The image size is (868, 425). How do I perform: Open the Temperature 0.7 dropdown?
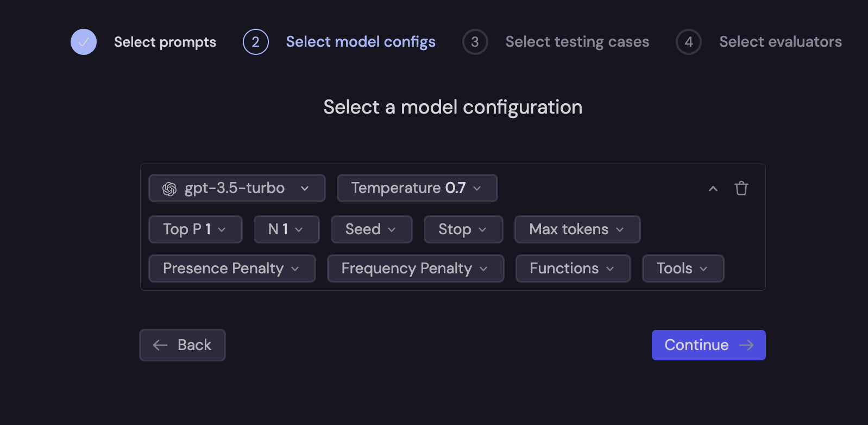pos(417,187)
